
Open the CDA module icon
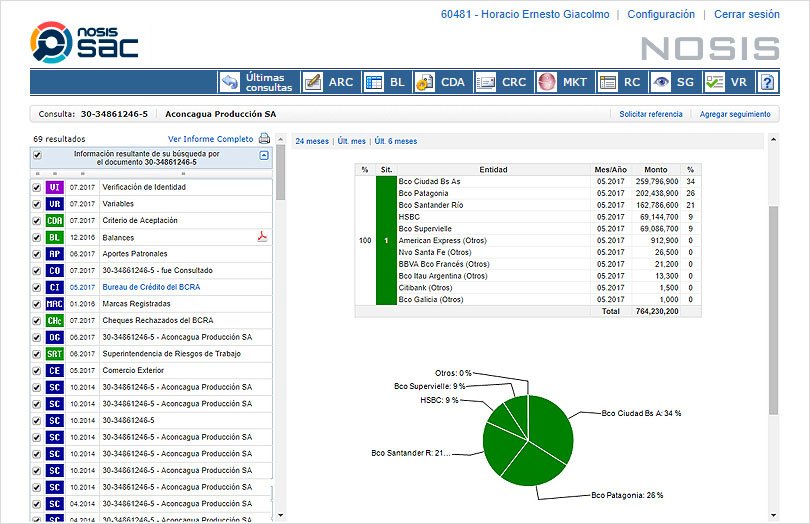425,82
